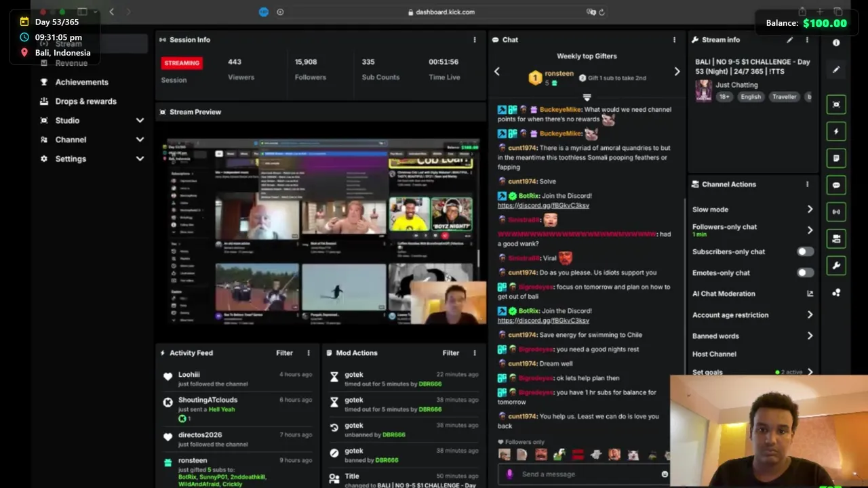
Task: Open the emoji picker smiley icon
Action: [x=665, y=474]
